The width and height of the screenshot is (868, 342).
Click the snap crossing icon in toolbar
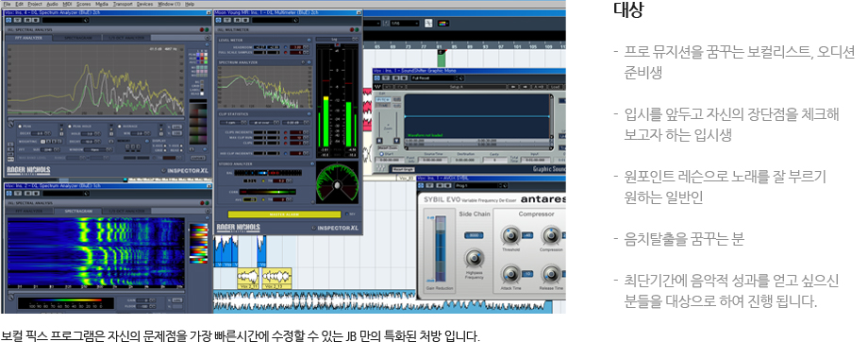[428, 24]
